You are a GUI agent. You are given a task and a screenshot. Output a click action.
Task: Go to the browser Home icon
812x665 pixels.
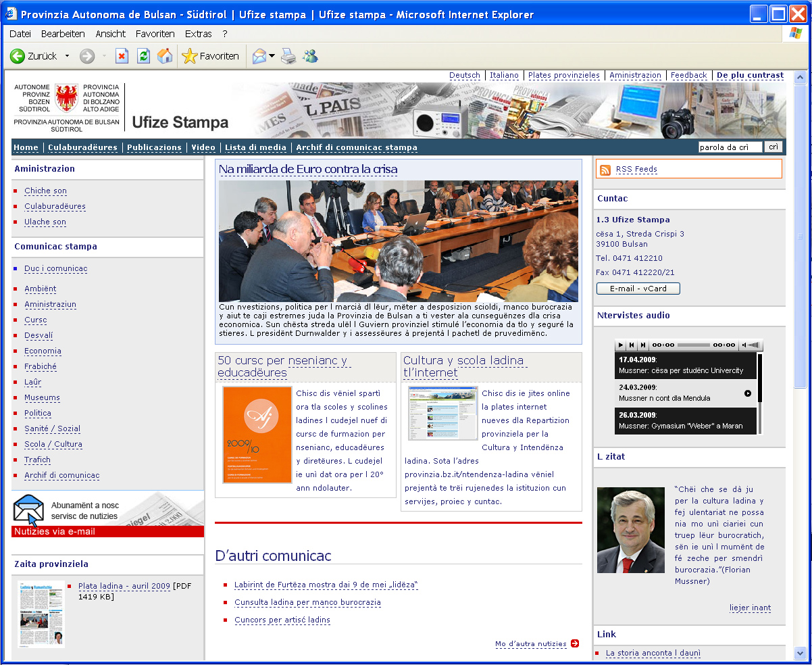point(165,57)
